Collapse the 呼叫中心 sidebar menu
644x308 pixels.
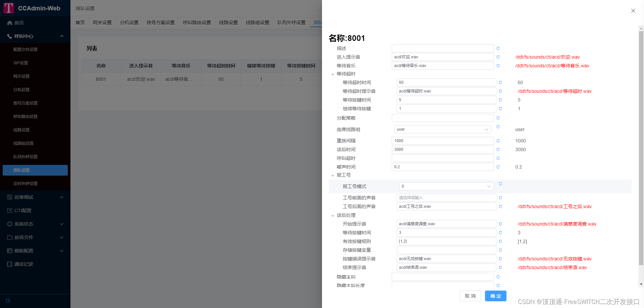coord(35,36)
